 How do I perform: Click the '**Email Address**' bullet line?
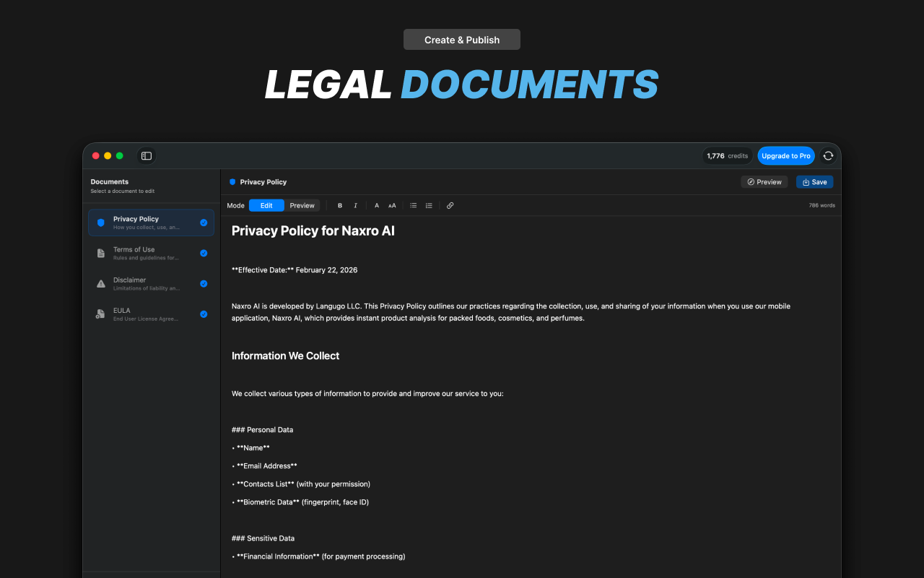pyautogui.click(x=265, y=466)
